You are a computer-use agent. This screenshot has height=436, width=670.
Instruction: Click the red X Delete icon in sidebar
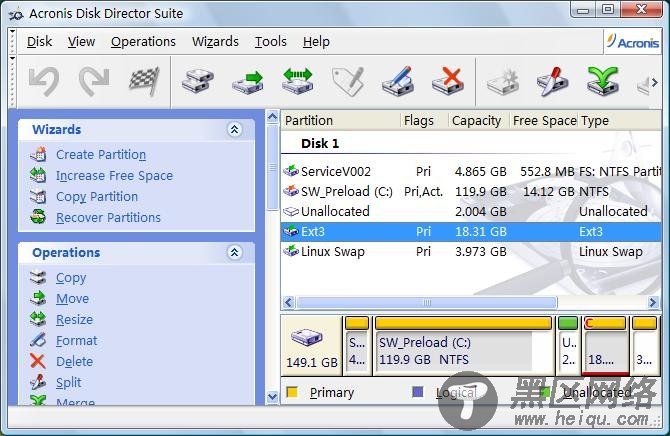(38, 361)
